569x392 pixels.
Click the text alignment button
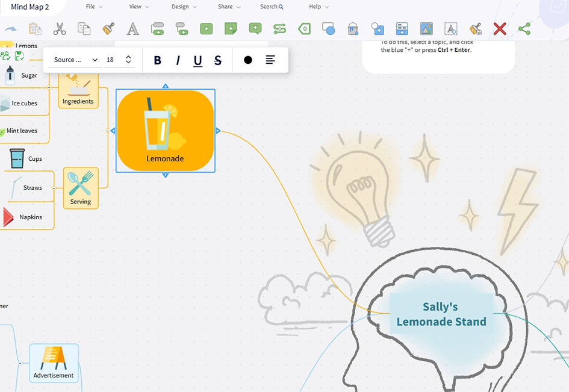pos(270,60)
